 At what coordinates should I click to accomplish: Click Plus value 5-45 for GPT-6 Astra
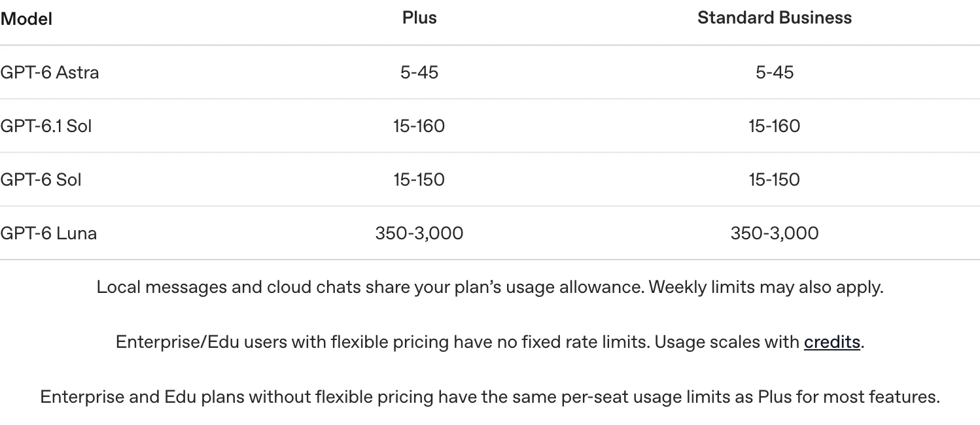419,72
